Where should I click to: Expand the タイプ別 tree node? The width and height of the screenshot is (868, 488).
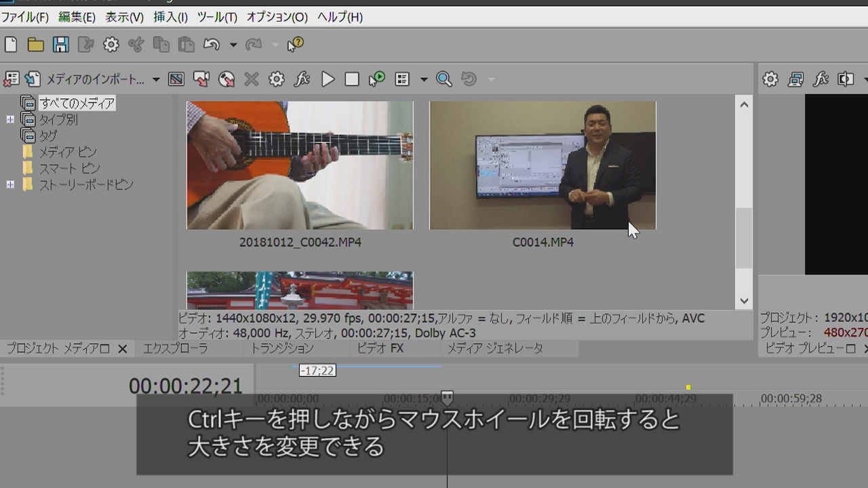pyautogui.click(x=10, y=120)
